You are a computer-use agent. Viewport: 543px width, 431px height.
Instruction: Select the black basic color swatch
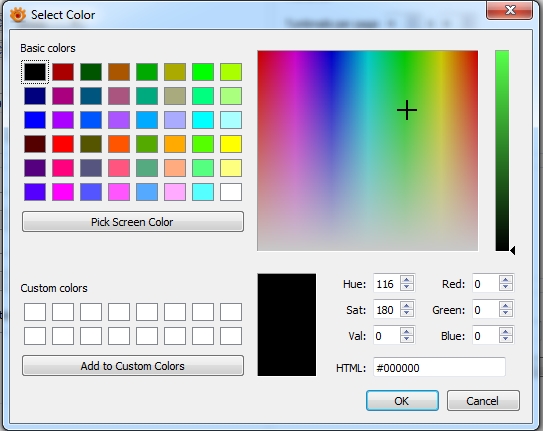[35, 72]
